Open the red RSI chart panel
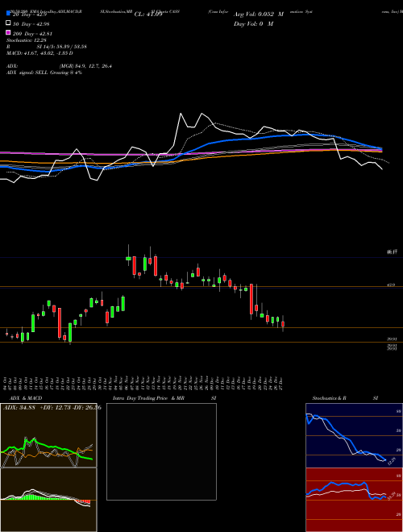The width and height of the screenshot is (403, 532). 354,500
